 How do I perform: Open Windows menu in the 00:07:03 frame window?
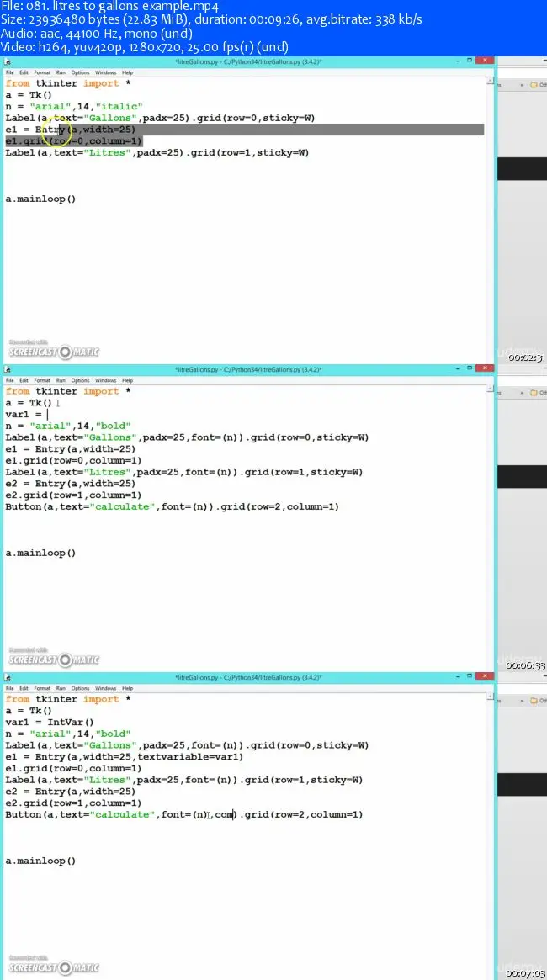[x=106, y=688]
